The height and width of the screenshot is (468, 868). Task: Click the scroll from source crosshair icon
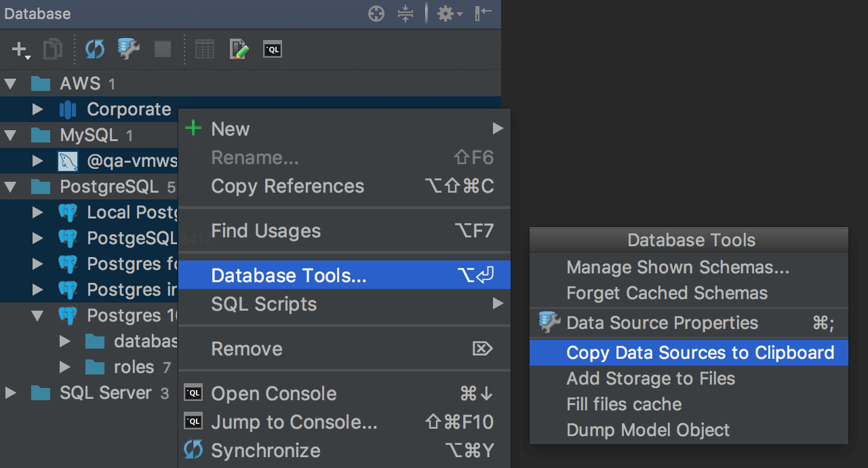pyautogui.click(x=376, y=14)
